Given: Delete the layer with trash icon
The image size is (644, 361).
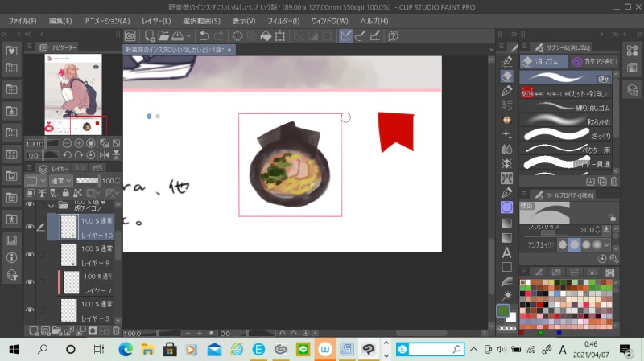Looking at the screenshot, I should (x=116, y=330).
